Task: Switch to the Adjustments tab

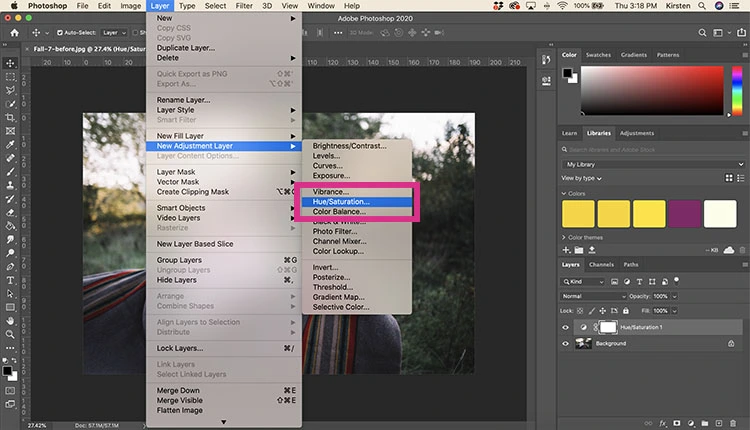Action: [x=637, y=133]
